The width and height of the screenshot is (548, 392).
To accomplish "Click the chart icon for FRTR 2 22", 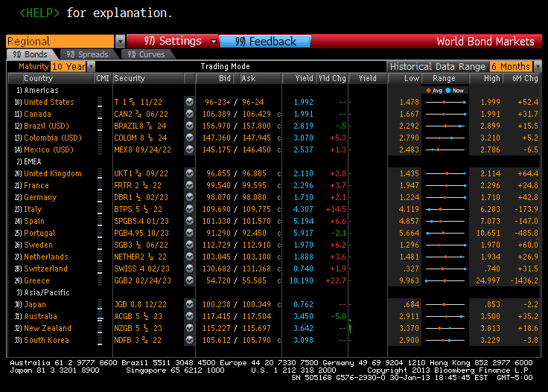I will coord(189,185).
